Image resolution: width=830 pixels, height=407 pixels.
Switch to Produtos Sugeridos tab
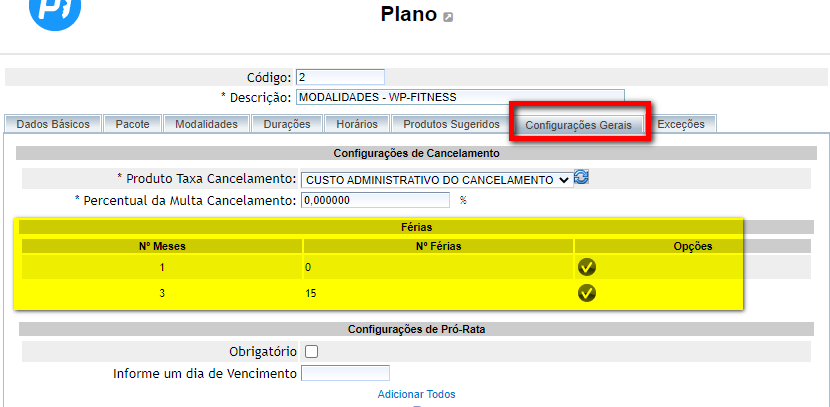(x=451, y=124)
